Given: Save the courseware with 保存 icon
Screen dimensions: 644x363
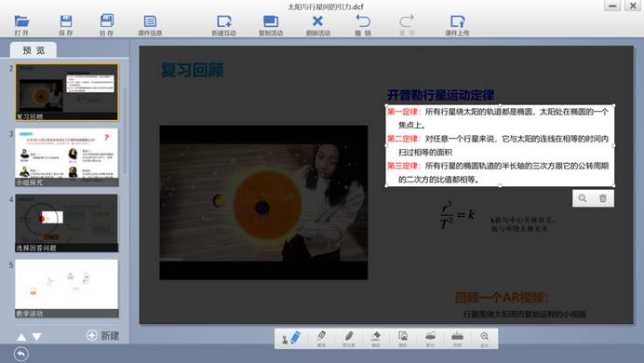Looking at the screenshot, I should tap(66, 24).
